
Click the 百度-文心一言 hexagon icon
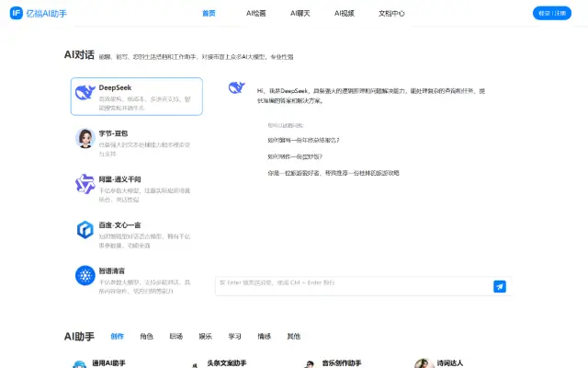point(85,230)
